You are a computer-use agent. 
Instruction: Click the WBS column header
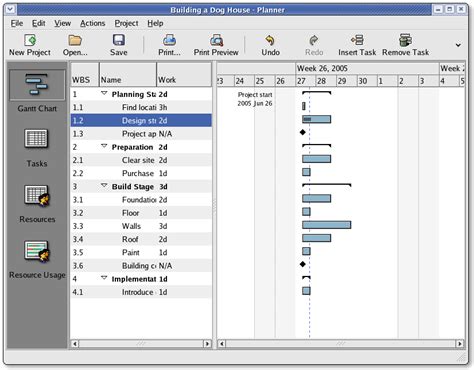[85, 75]
